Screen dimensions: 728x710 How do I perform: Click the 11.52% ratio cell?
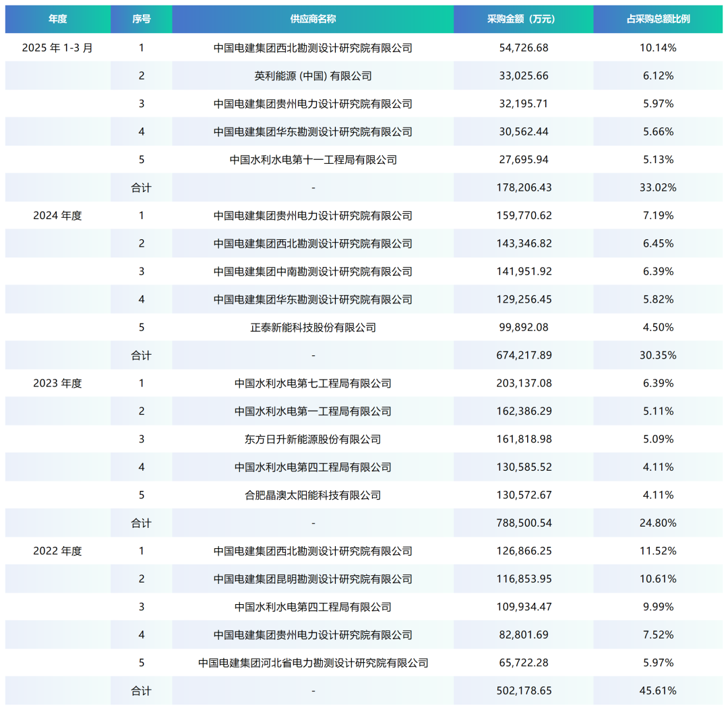point(658,551)
